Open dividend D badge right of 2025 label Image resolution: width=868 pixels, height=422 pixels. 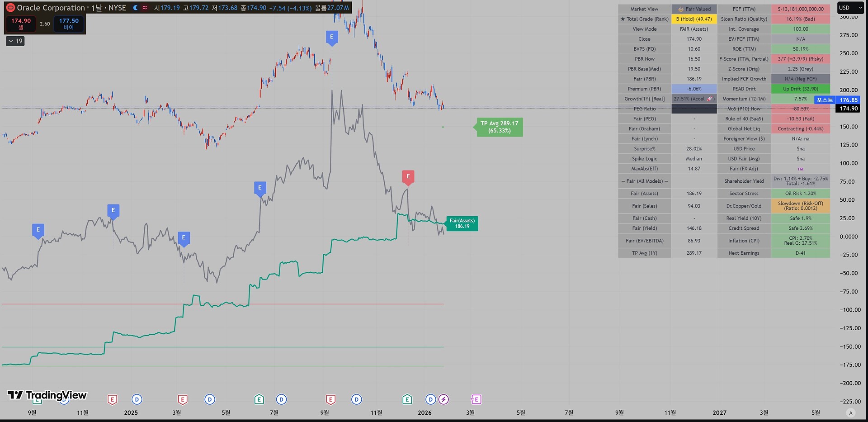137,399
